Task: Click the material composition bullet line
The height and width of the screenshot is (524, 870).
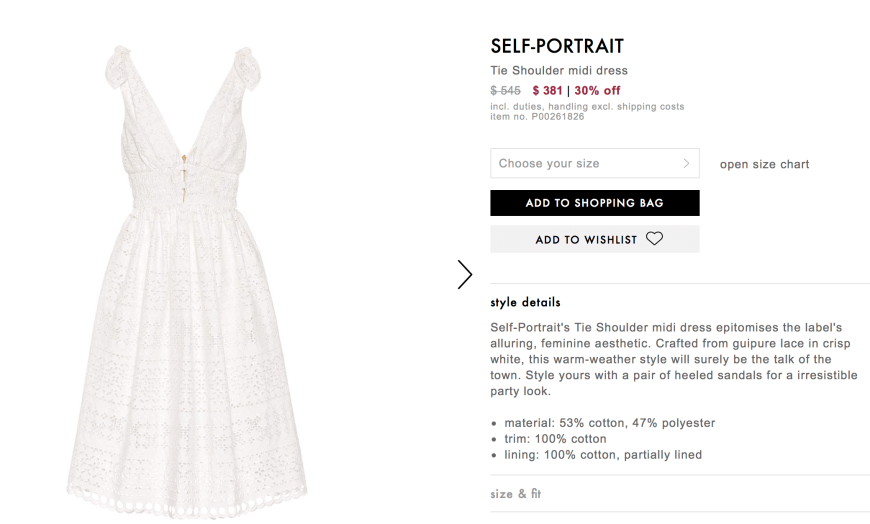Action: 609,423
